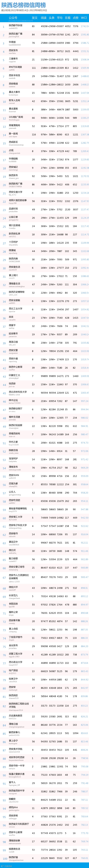89x868 pixels.
Task: Click account name 896汽车调频
Action: click(15, 67)
